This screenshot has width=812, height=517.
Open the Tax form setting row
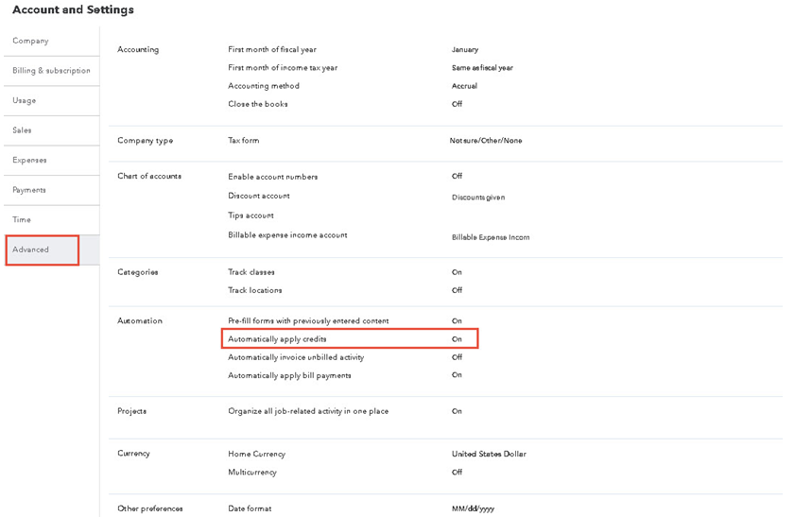pyautogui.click(x=244, y=141)
